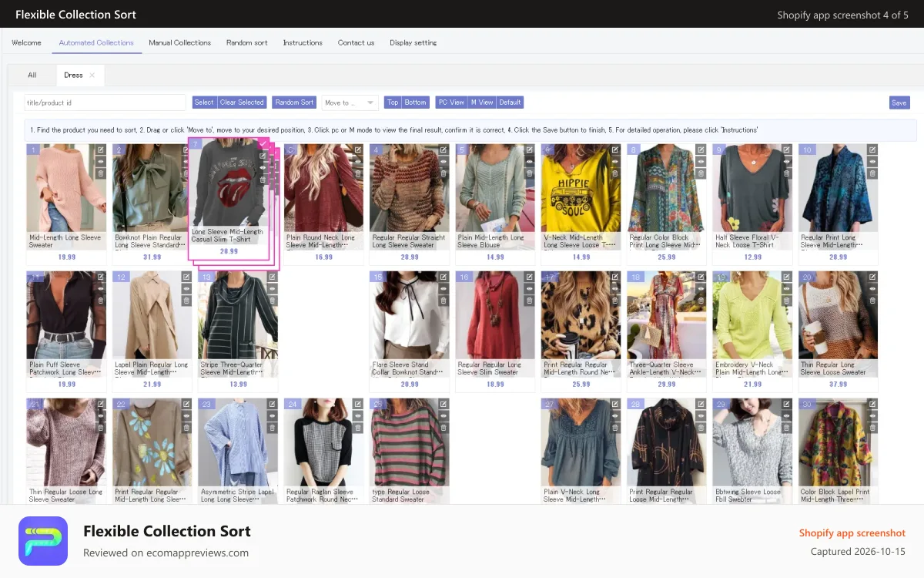Viewport: 924px width, 578px height.
Task: Hide the Regular Regular Straight Long Sleeve Sweater
Action: (x=444, y=162)
